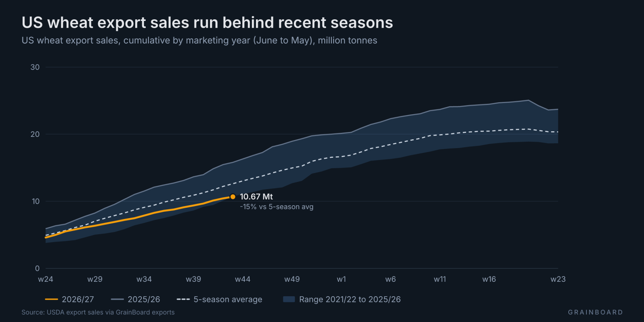
Task: Click the w24 x-axis tick label
Action: (45, 279)
